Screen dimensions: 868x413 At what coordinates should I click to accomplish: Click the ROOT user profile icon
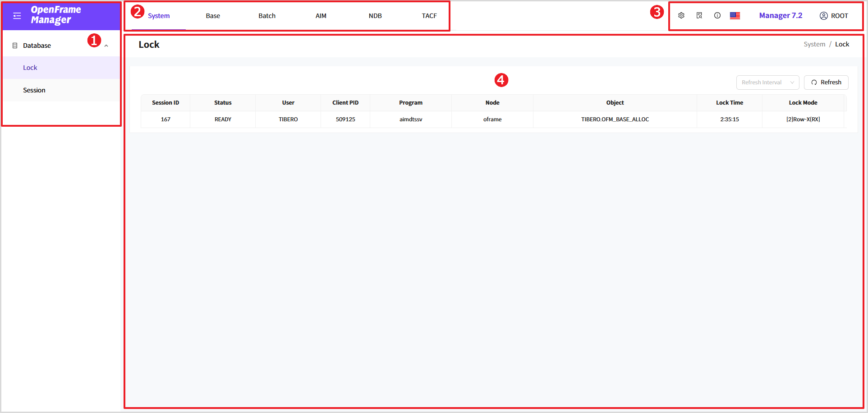pos(823,16)
